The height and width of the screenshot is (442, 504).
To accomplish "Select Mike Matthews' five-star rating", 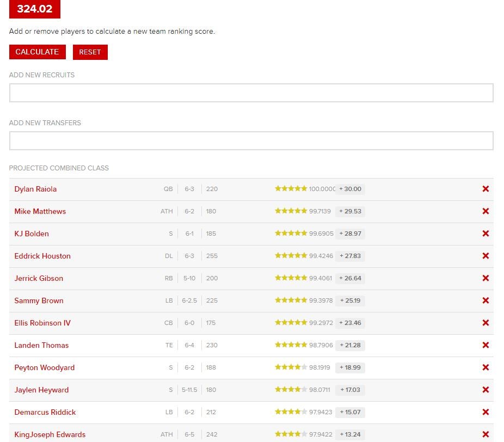I will [291, 211].
